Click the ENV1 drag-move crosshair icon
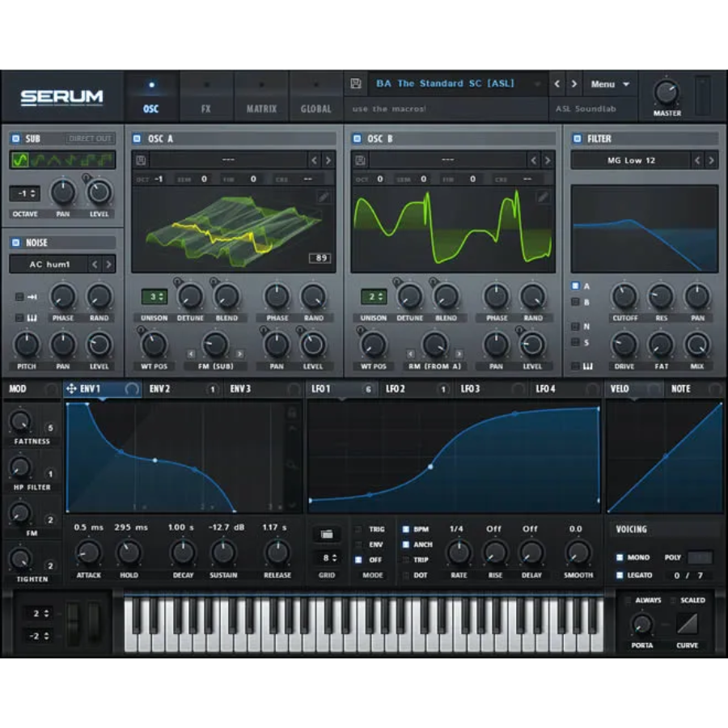This screenshot has width=728, height=728. [71, 389]
